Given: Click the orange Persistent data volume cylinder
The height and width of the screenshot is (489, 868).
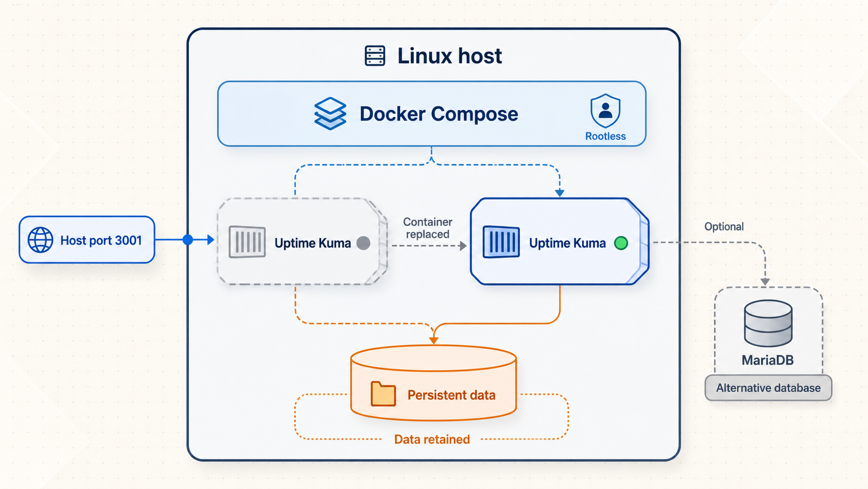Looking at the screenshot, I should tap(433, 382).
